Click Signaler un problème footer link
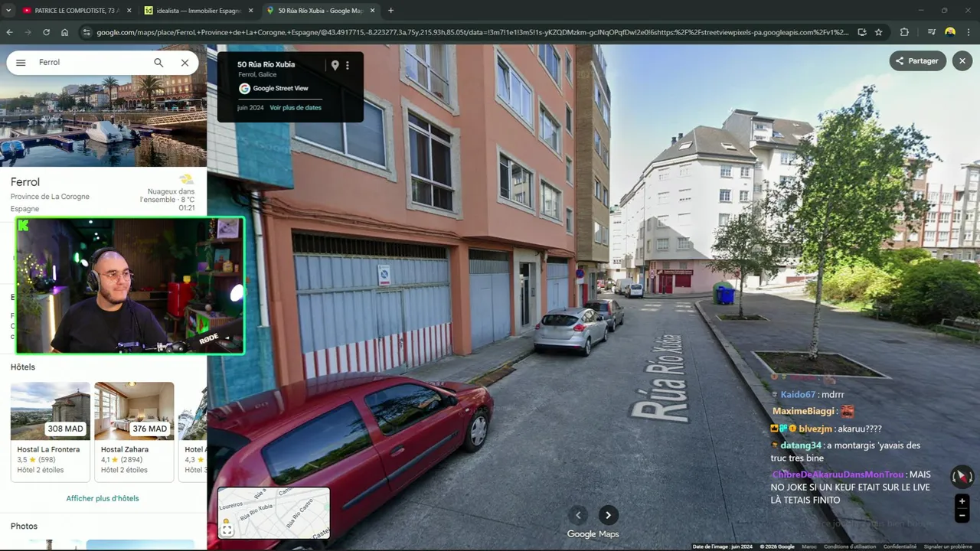Image resolution: width=980 pixels, height=551 pixels. click(x=949, y=546)
